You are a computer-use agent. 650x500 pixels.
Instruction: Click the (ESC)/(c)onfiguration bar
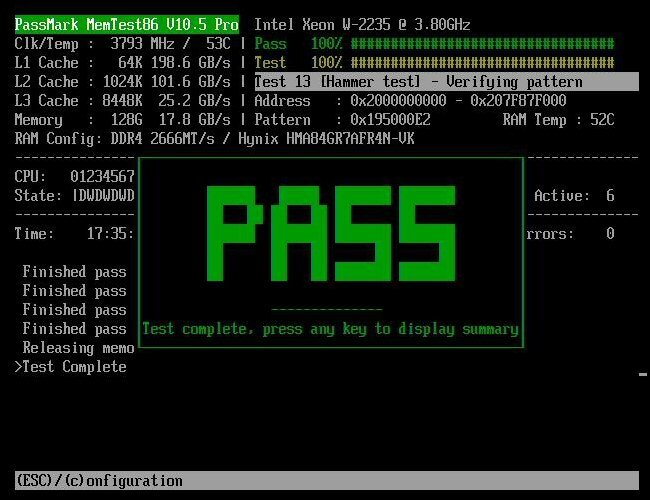(327, 481)
